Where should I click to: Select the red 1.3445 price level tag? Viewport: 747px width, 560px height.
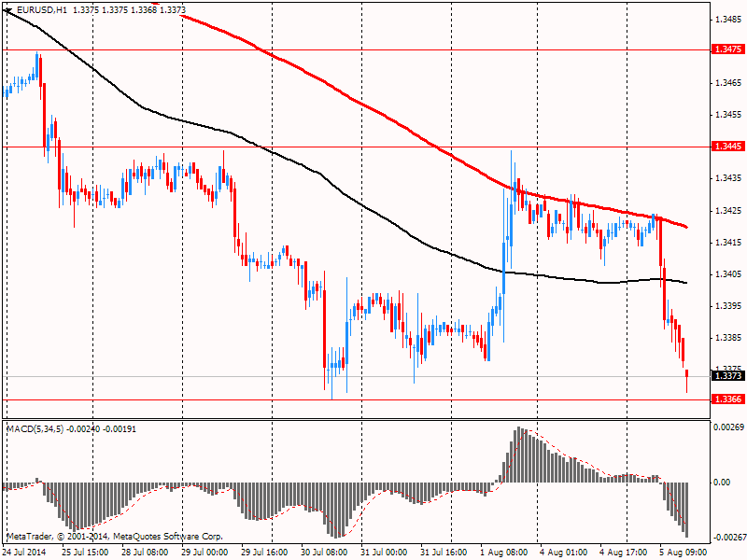coord(727,147)
